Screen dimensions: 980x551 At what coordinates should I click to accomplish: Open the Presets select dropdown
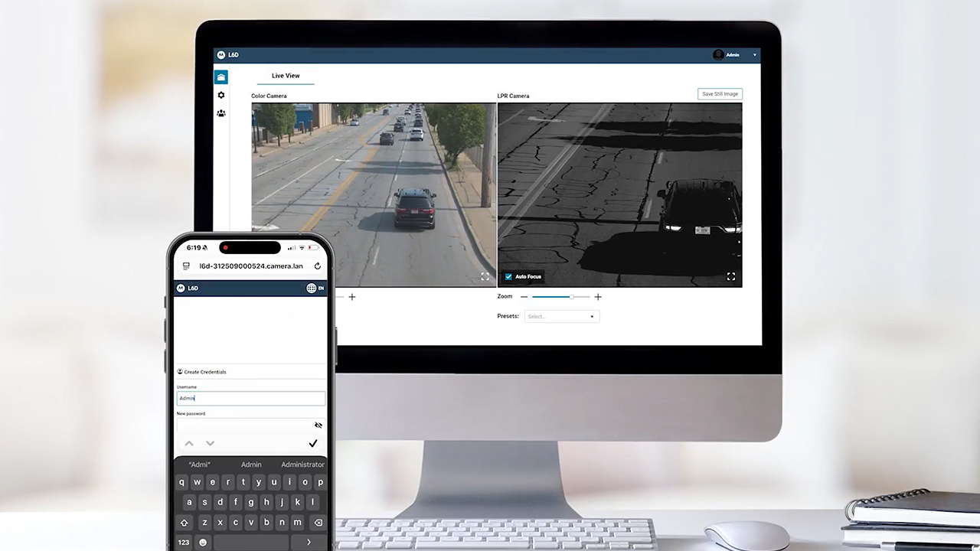[561, 316]
